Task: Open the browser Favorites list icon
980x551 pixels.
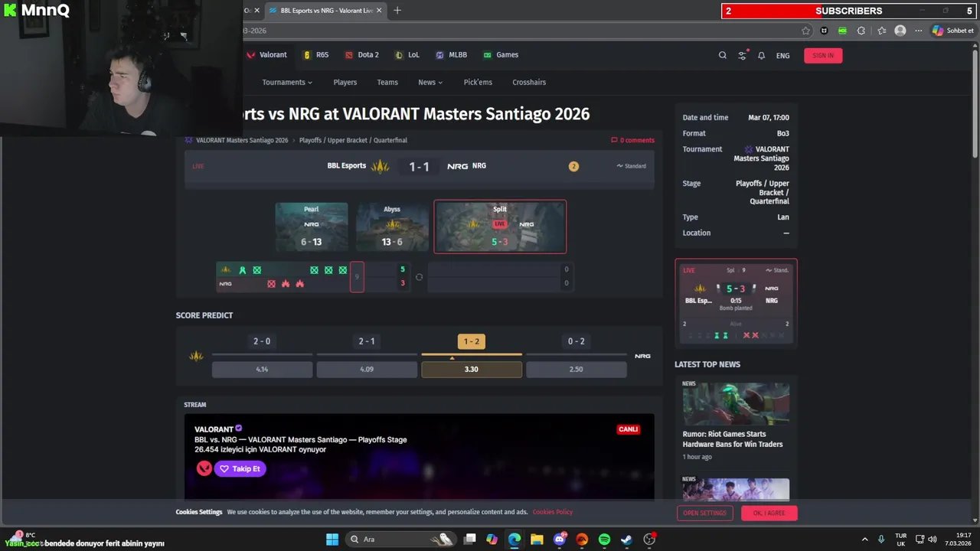Action: (x=882, y=31)
